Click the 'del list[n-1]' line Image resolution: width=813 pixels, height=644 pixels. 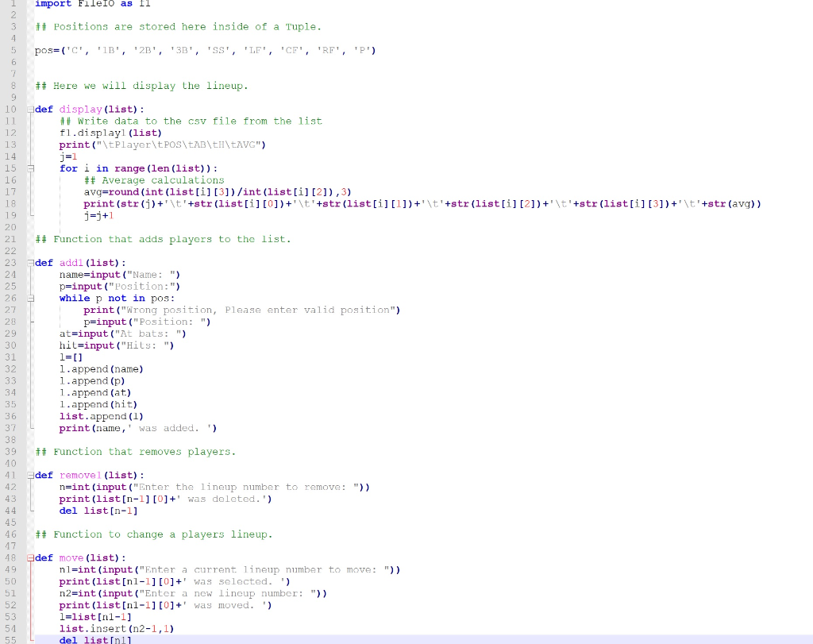pyautogui.click(x=98, y=511)
